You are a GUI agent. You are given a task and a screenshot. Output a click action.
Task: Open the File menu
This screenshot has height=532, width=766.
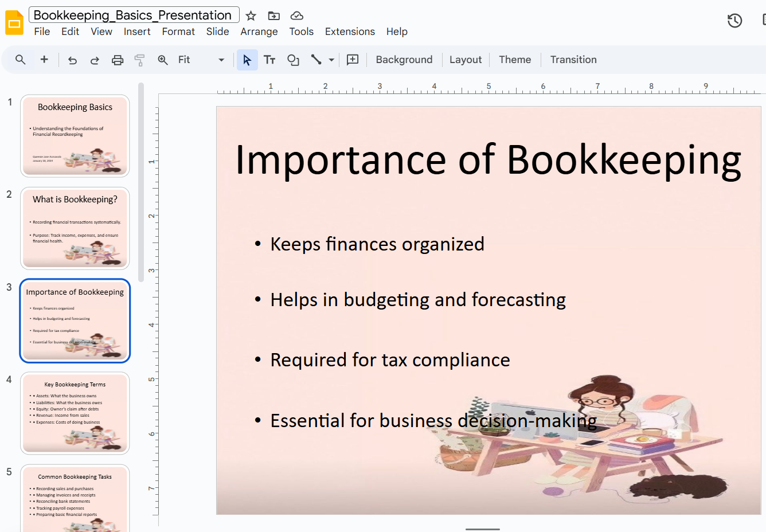pyautogui.click(x=42, y=32)
